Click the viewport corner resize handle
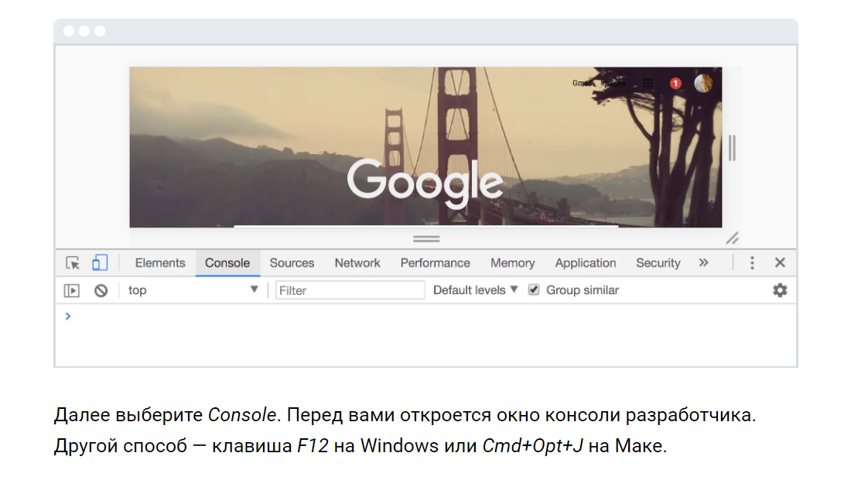 tap(733, 238)
